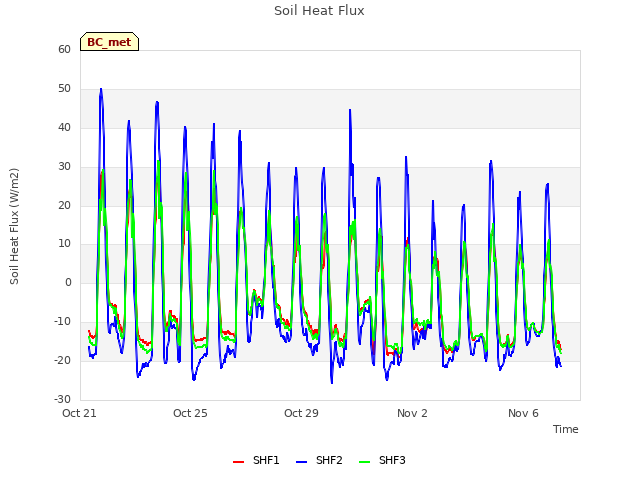
Task: Click the Nov 6 x-axis label
Action: [x=523, y=413]
